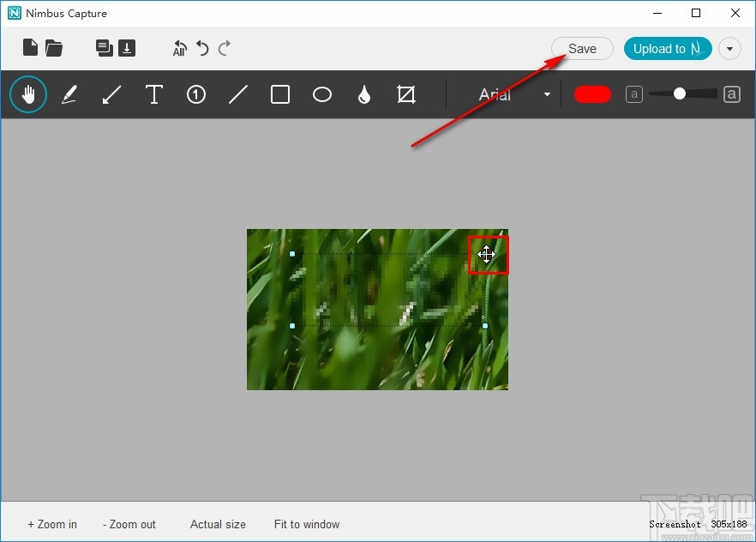Select the rectangle shape tool
Viewport: 756px width, 542px height.
[280, 94]
